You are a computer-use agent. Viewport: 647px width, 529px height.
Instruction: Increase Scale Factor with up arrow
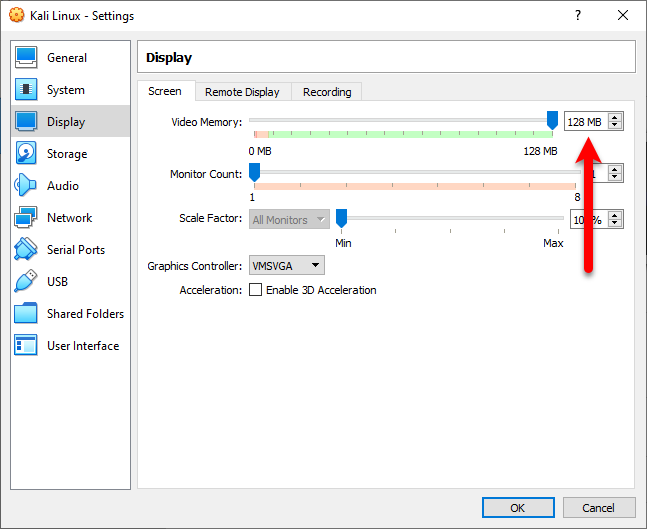615,215
